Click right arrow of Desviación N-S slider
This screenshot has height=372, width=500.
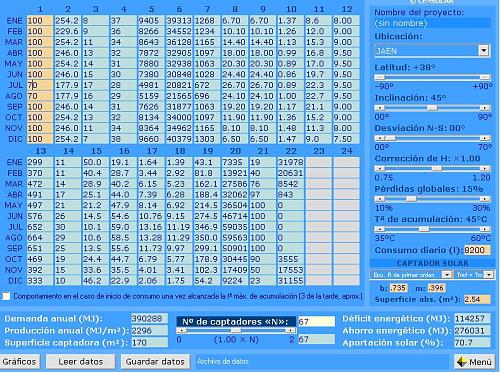pos(485,138)
